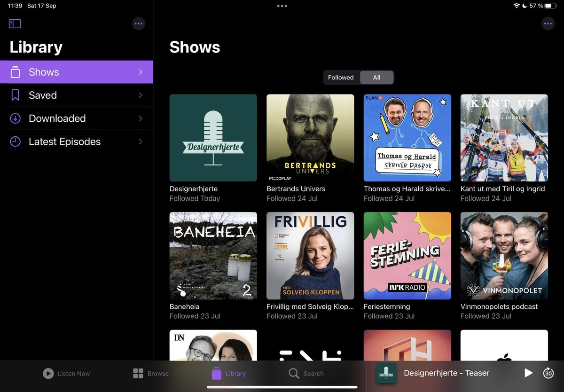The image size is (564, 392).
Task: Click the Feriestemning title text
Action: tap(387, 306)
